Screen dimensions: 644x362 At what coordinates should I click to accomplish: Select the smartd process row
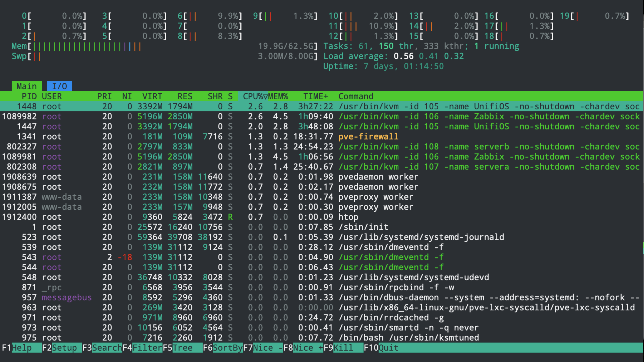point(321,328)
